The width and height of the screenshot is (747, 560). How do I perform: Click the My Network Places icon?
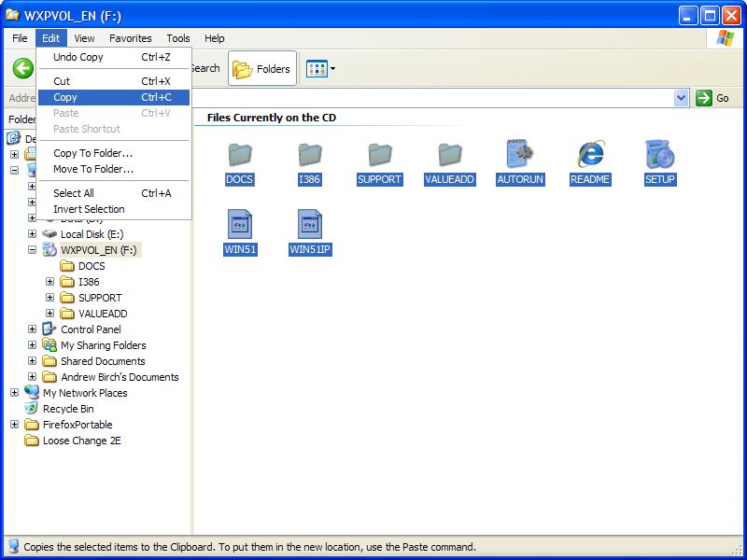(x=32, y=392)
